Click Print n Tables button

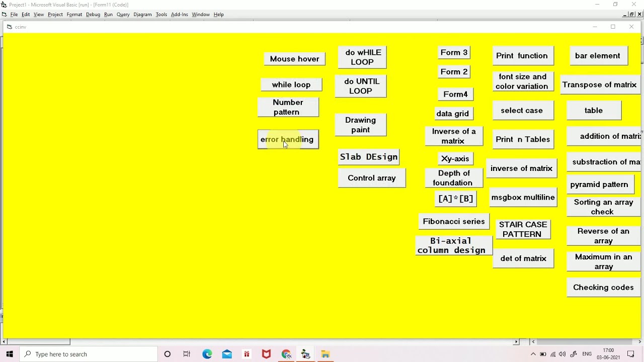(x=523, y=139)
